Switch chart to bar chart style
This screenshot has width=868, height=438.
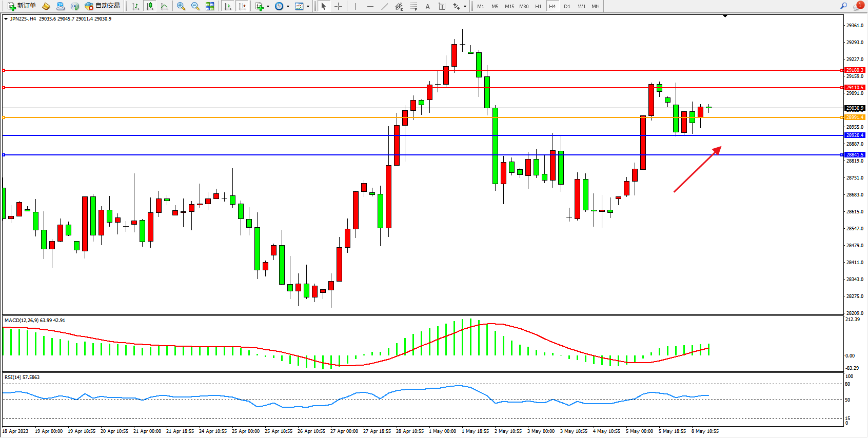(135, 6)
